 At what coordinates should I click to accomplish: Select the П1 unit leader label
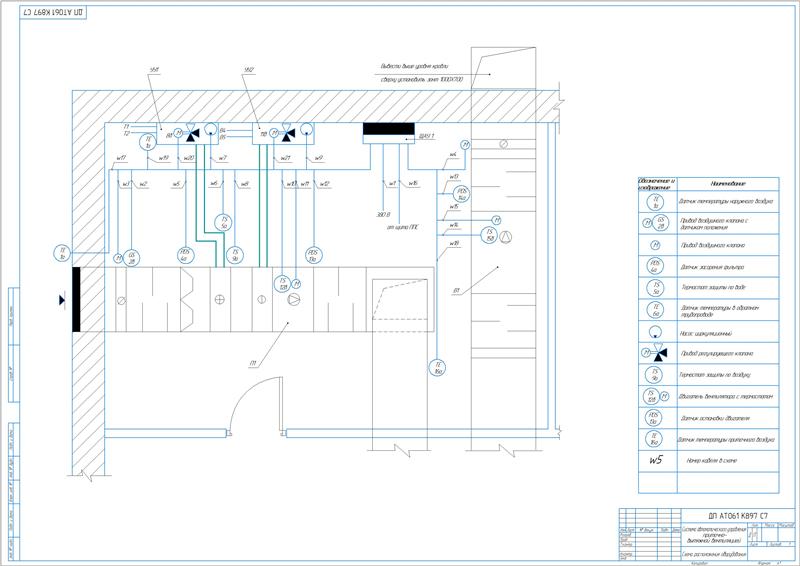coord(253,363)
